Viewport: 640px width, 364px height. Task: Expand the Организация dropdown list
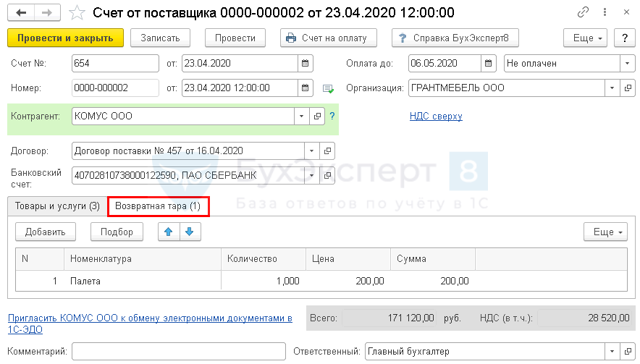tap(612, 88)
